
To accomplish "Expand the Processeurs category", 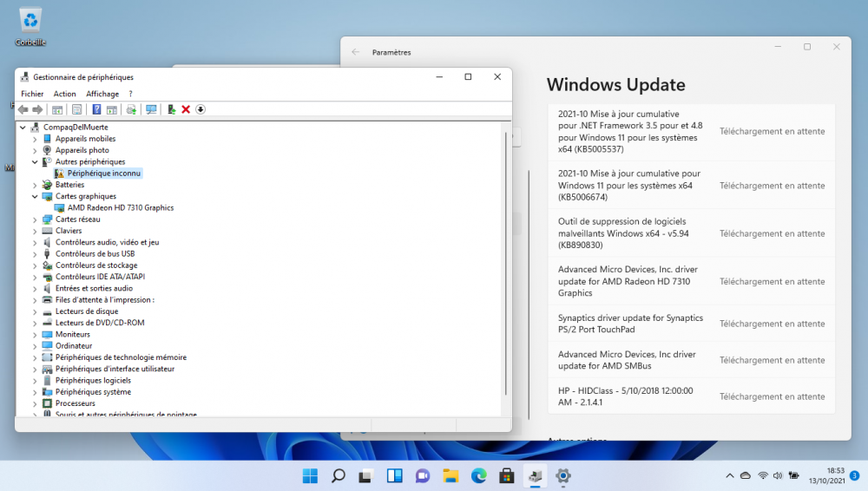I will (x=35, y=403).
